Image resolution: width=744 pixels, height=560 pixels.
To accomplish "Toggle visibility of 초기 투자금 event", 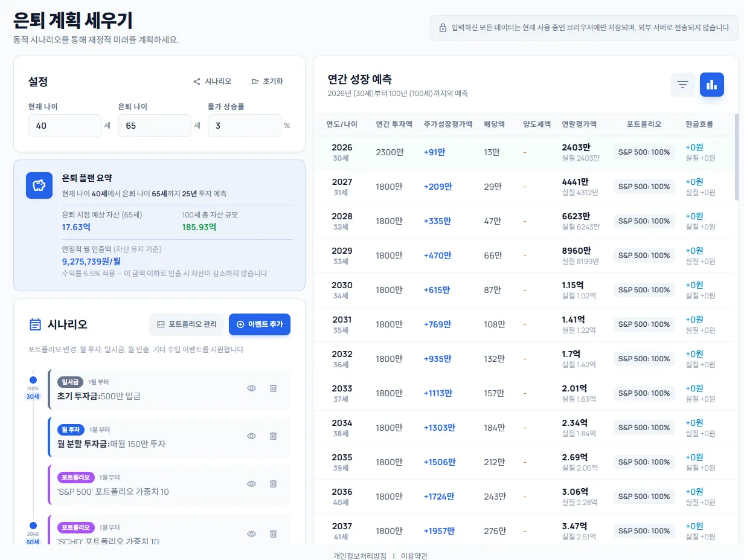I will point(252,388).
